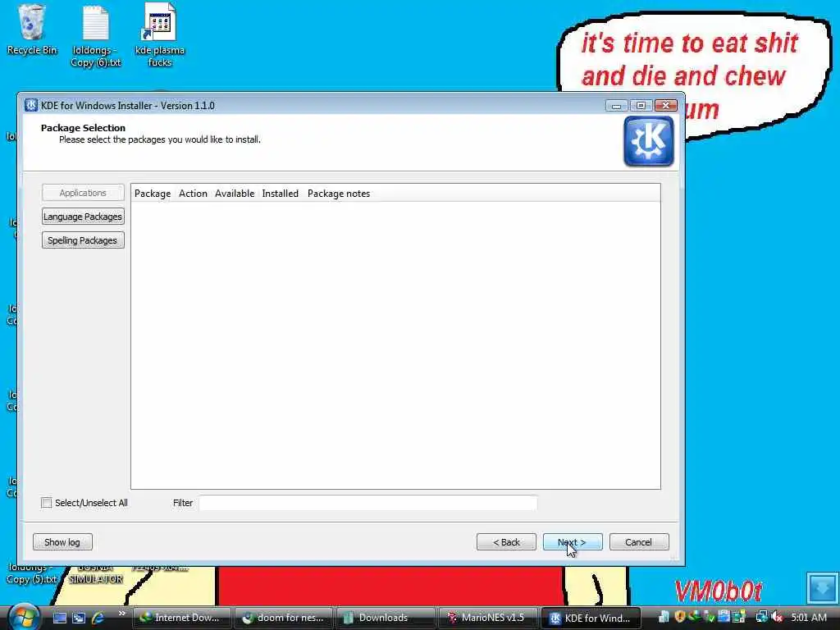The image size is (840, 630).
Task: Sort by the Available column header
Action: (235, 194)
